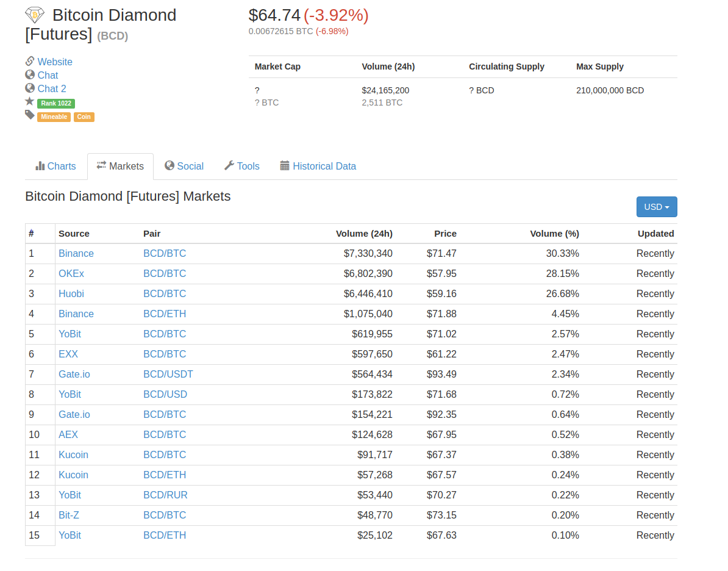
Task: Click the Coin tag
Action: coord(84,117)
